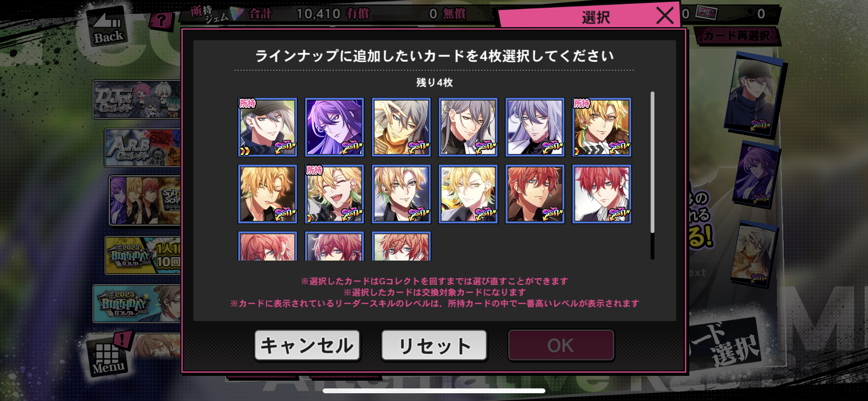Click the キャンセル button
Image resolution: width=868 pixels, height=401 pixels.
[307, 345]
